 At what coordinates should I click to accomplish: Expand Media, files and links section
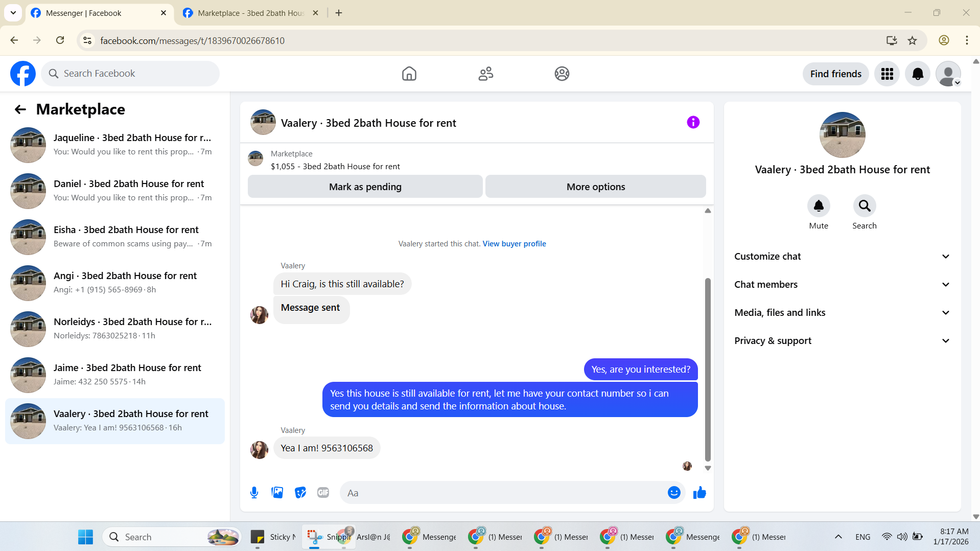point(842,313)
